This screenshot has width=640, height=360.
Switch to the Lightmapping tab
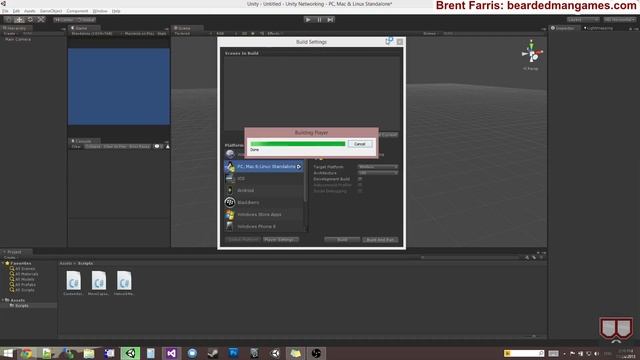[x=598, y=28]
